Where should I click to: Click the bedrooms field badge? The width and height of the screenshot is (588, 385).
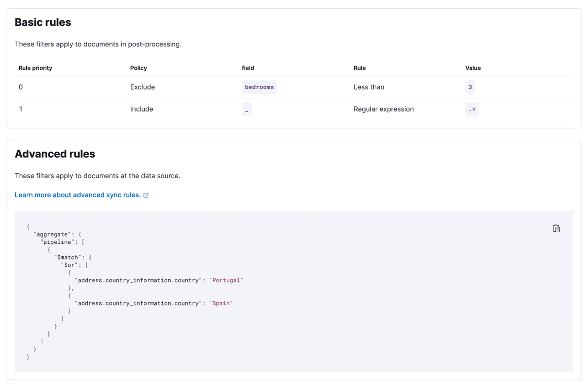point(259,87)
